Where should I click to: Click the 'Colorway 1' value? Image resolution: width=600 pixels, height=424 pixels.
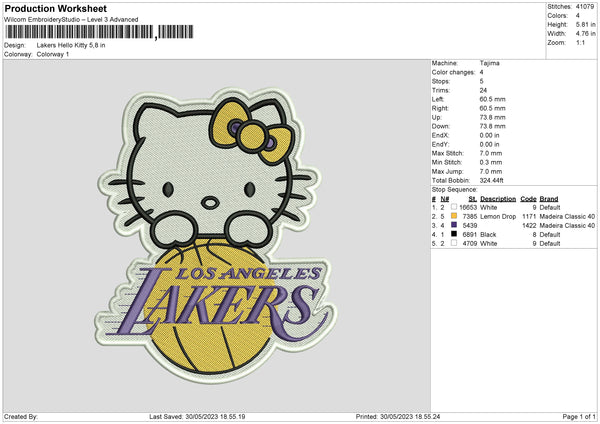click(53, 54)
